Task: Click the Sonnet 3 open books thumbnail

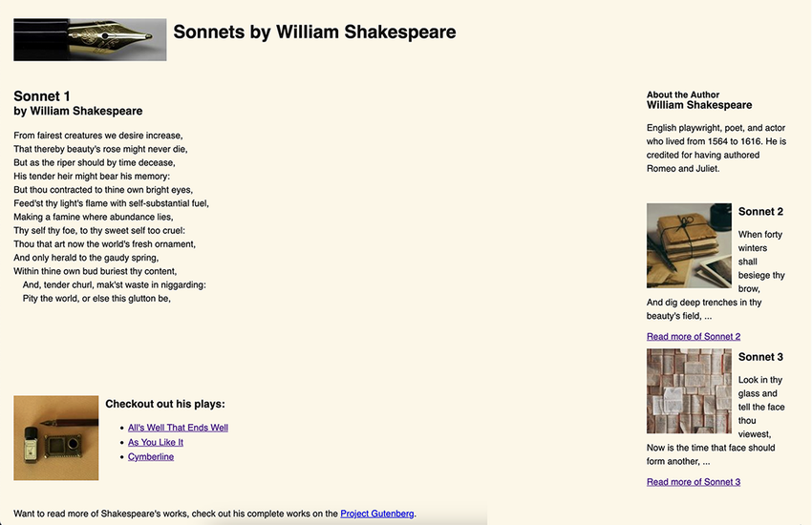Action: click(x=689, y=390)
